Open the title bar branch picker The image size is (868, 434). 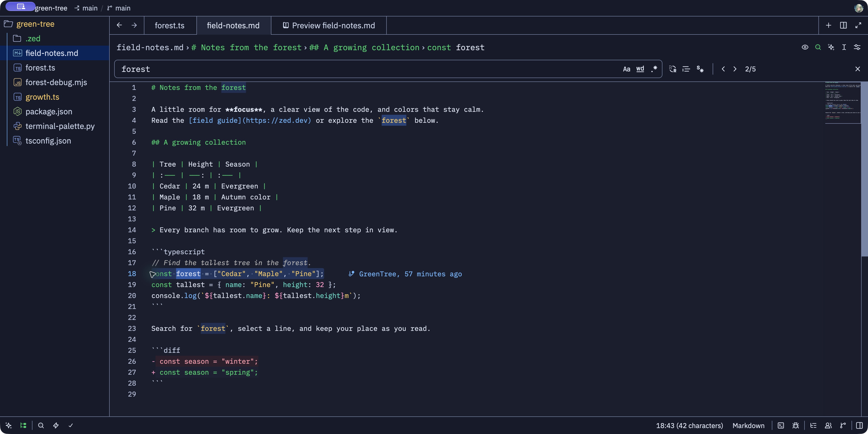119,8
